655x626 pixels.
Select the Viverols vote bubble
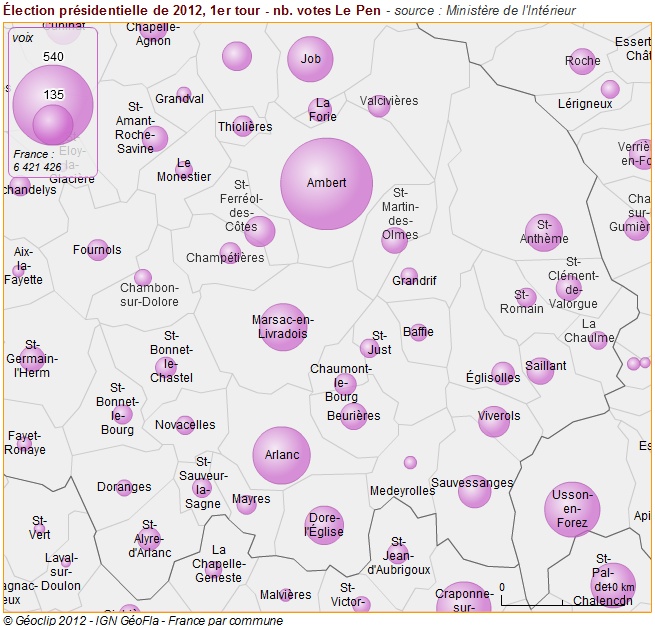click(494, 421)
